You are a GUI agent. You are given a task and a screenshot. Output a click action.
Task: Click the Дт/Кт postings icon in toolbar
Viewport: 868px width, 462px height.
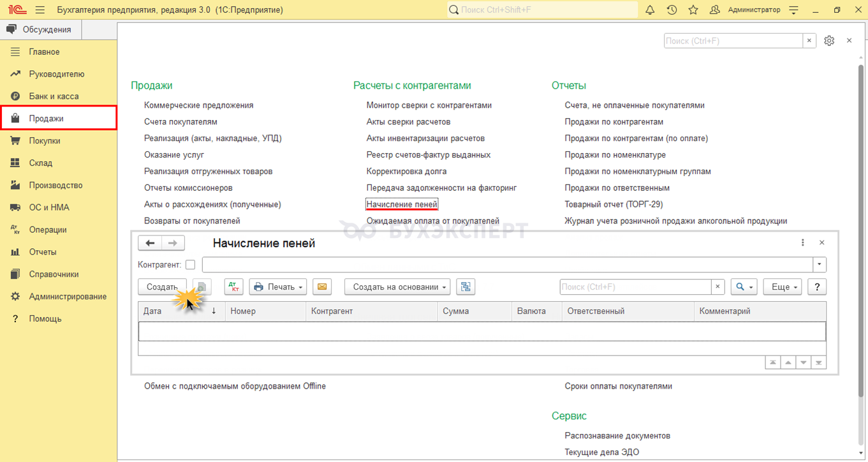coord(233,287)
